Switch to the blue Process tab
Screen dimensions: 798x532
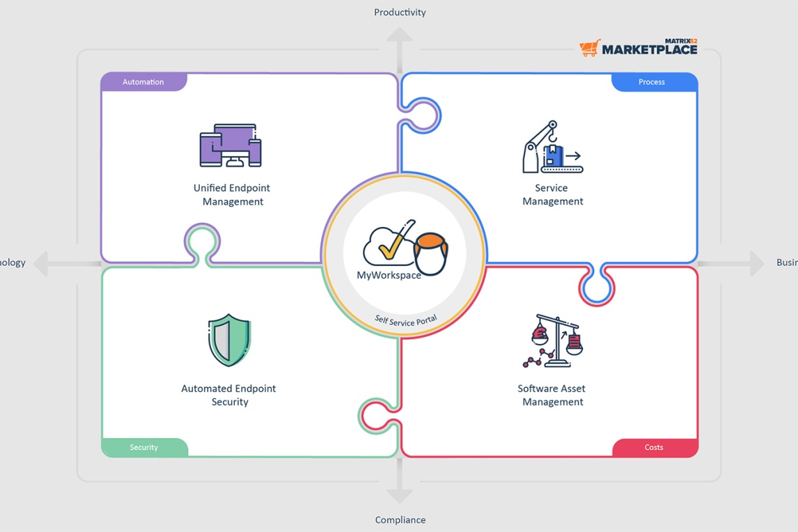click(652, 82)
